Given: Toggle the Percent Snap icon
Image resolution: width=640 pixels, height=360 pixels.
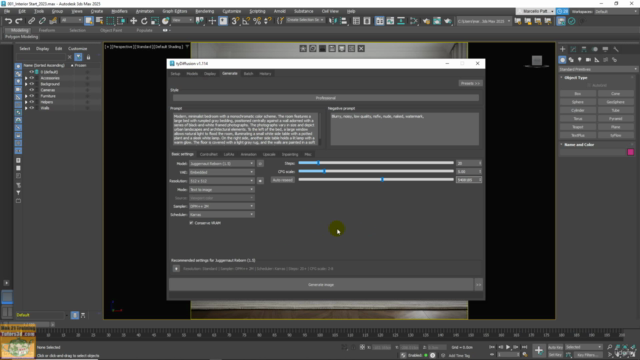Looking at the screenshot, I should (x=257, y=21).
